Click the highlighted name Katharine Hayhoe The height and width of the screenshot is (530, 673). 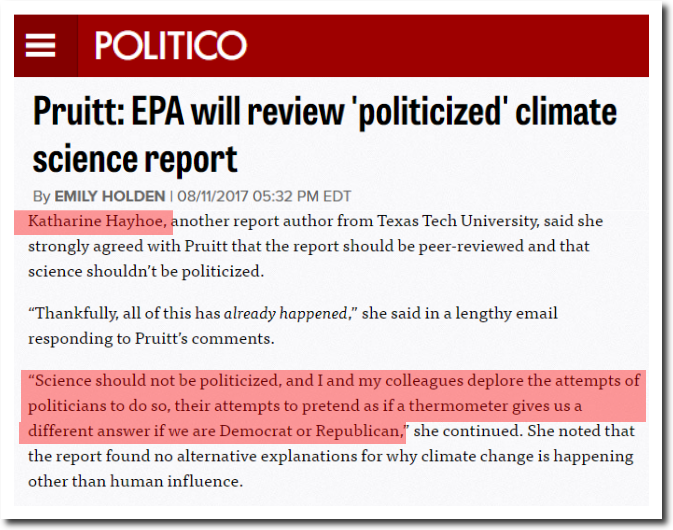[x=96, y=221]
